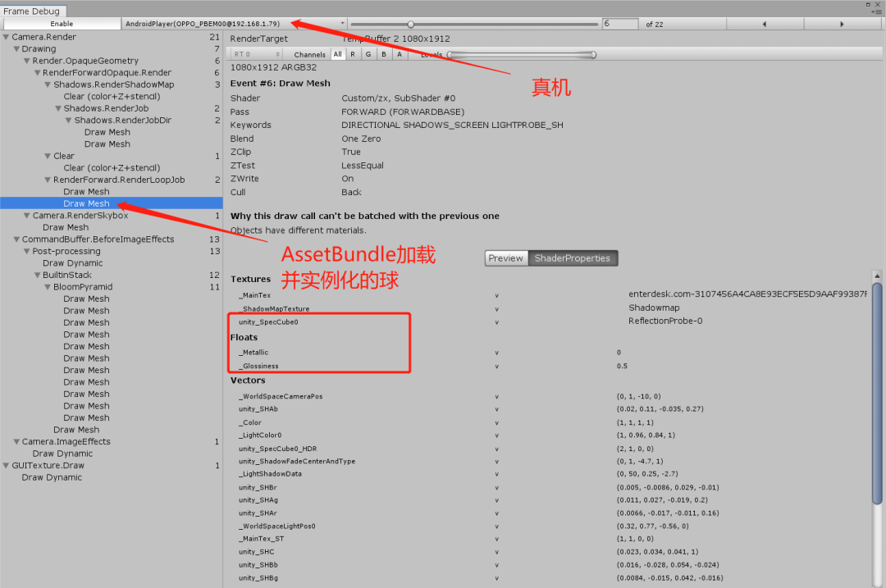Show only the R channel
The height and width of the screenshot is (588, 886).
coord(353,54)
